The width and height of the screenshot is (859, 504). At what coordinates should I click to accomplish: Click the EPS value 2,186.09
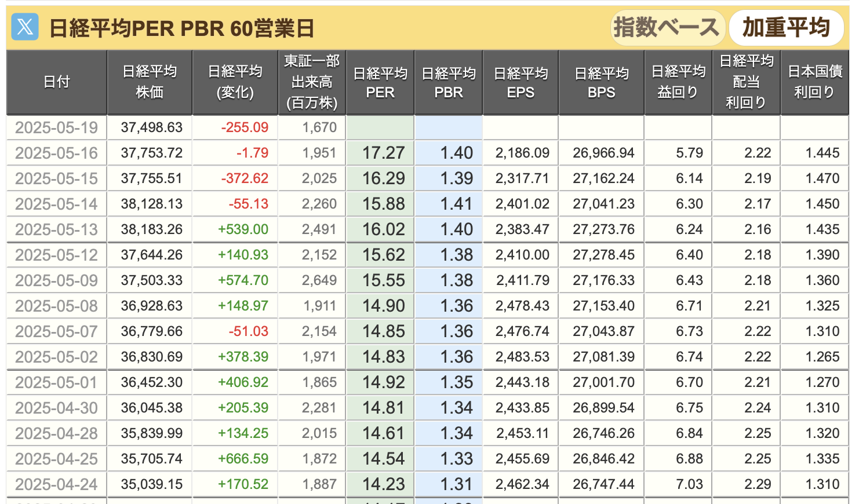click(x=522, y=153)
